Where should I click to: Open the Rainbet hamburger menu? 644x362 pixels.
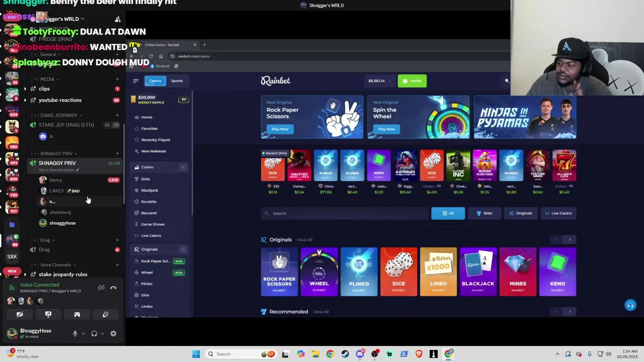(x=135, y=81)
